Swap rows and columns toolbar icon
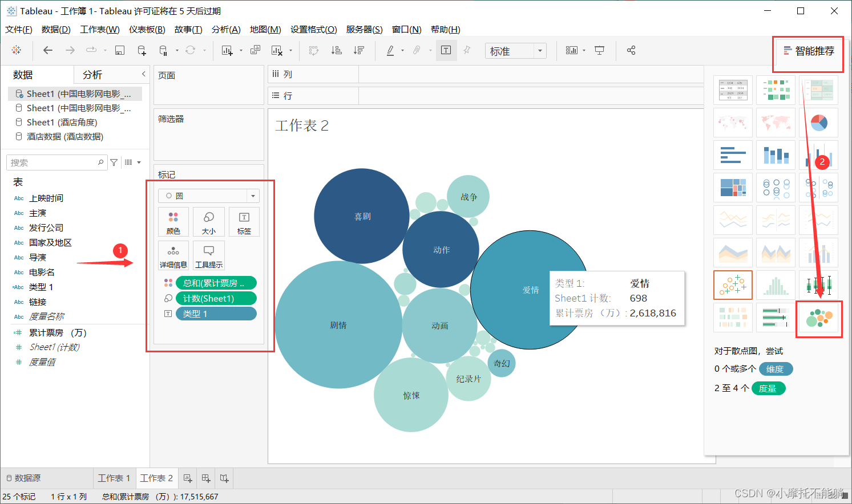This screenshot has height=504, width=852. click(x=314, y=50)
